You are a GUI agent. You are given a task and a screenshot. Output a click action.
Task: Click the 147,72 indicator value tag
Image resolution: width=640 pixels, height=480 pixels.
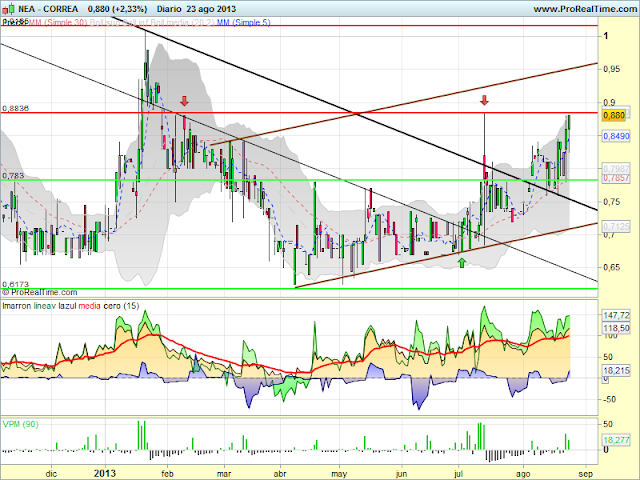tap(616, 315)
